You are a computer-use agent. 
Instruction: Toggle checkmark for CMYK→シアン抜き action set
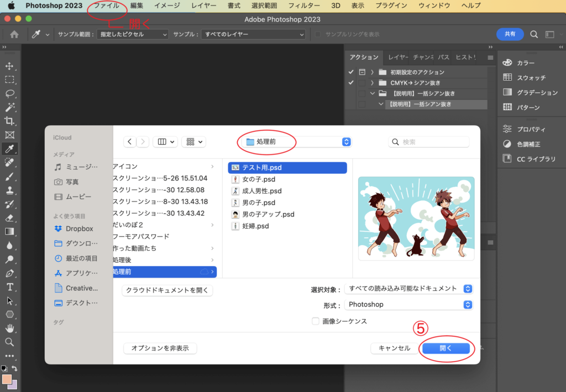click(x=351, y=83)
